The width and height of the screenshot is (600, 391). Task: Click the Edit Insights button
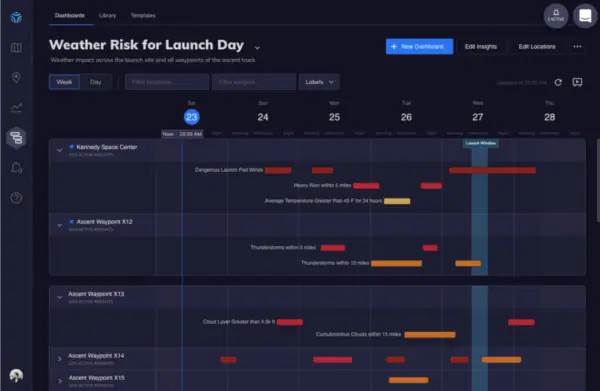coord(481,47)
